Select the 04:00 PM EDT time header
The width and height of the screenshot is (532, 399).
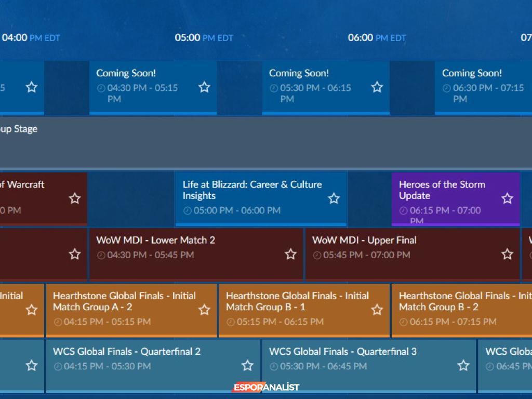point(31,37)
